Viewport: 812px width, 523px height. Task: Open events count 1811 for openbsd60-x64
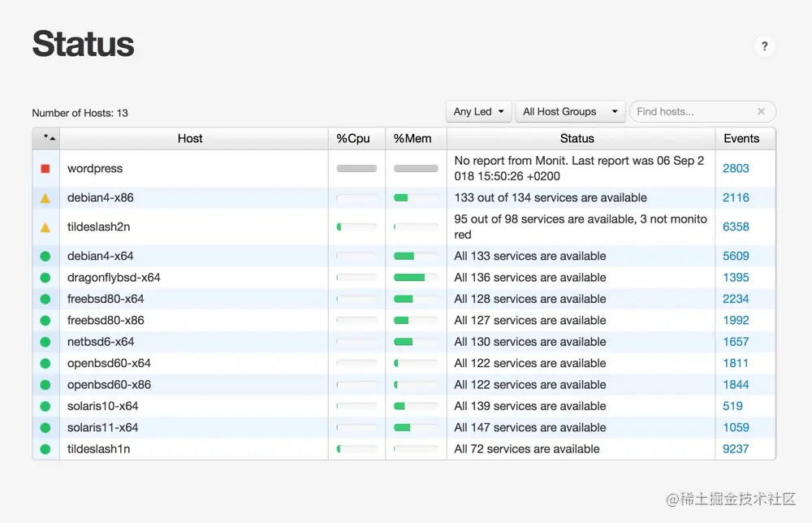[736, 364]
